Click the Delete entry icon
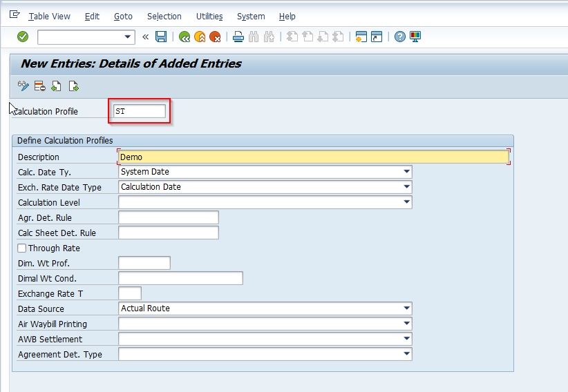568x392 pixels. click(39, 86)
